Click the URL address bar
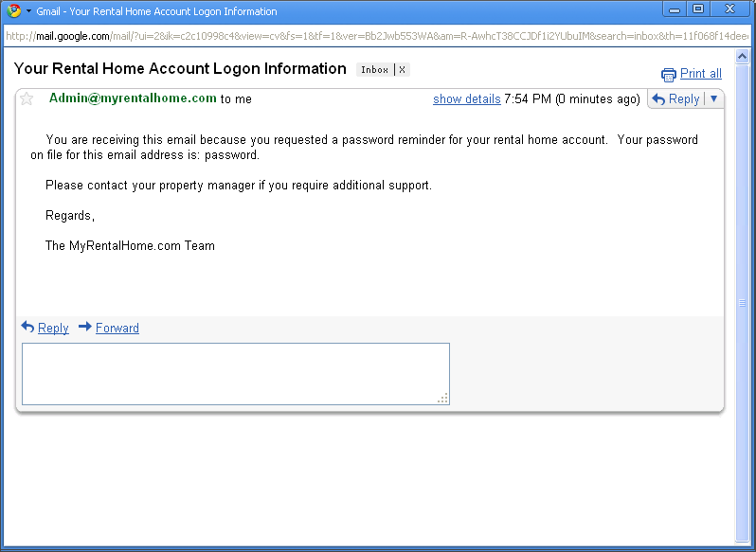Viewport: 756px width, 552px height. (376, 36)
